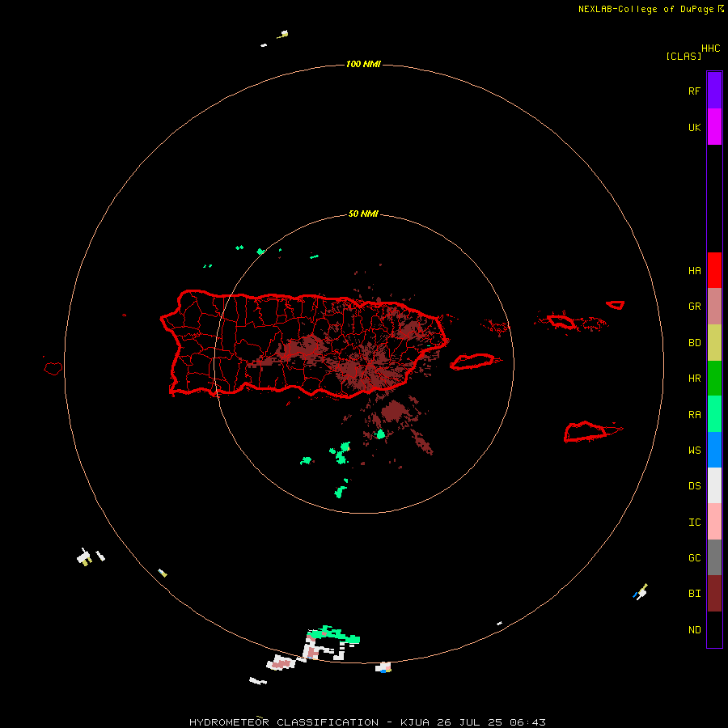Pick the RA light green legend swatch
The width and height of the screenshot is (728, 728).
point(714,413)
